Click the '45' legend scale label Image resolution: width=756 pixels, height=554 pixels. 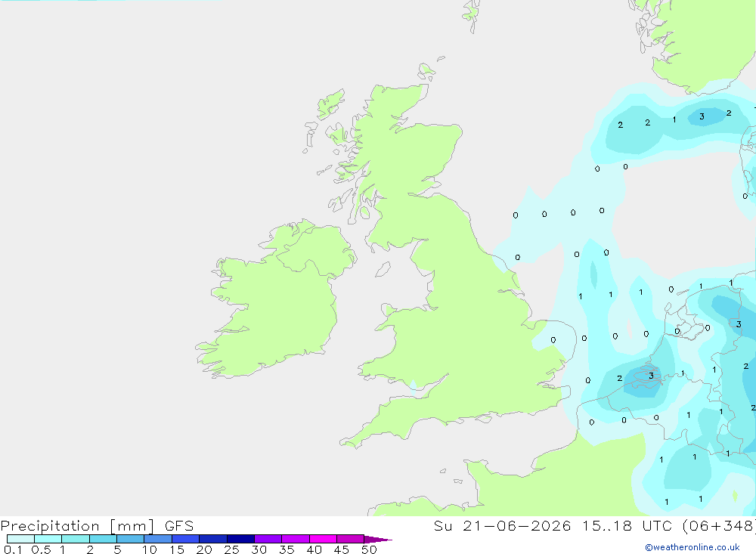tap(342, 549)
